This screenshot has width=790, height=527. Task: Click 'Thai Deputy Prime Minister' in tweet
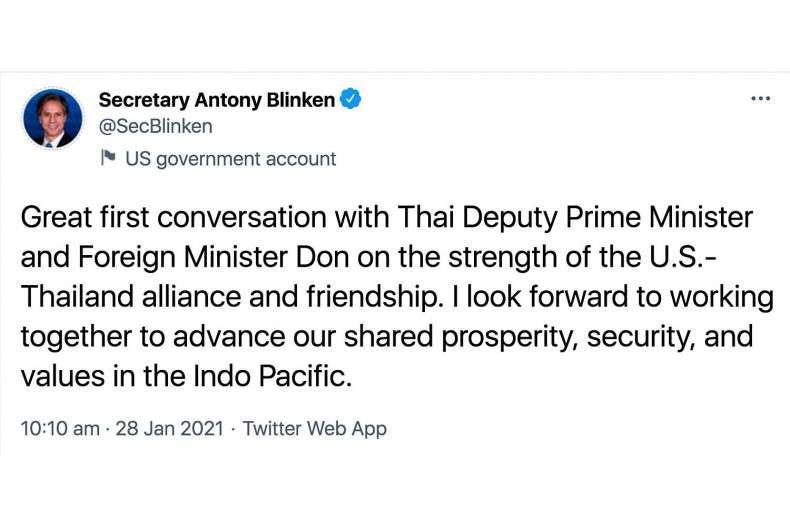(575, 217)
